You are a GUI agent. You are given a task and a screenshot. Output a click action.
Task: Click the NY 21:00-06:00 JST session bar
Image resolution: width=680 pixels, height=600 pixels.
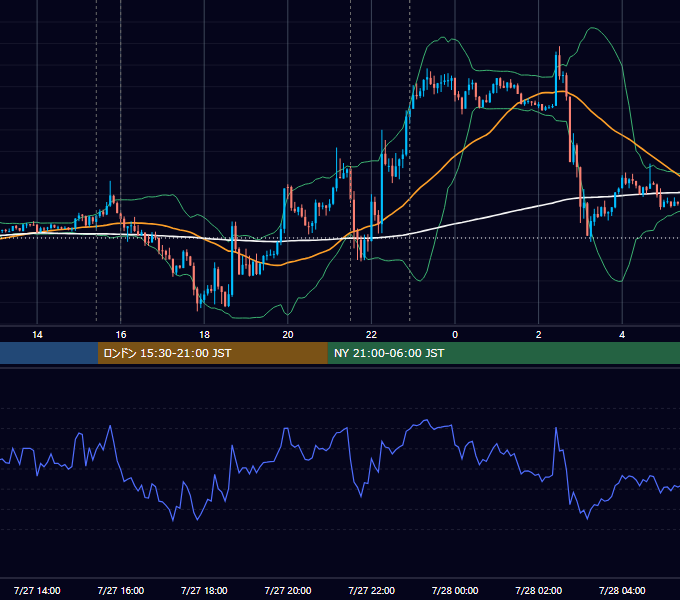point(503,353)
